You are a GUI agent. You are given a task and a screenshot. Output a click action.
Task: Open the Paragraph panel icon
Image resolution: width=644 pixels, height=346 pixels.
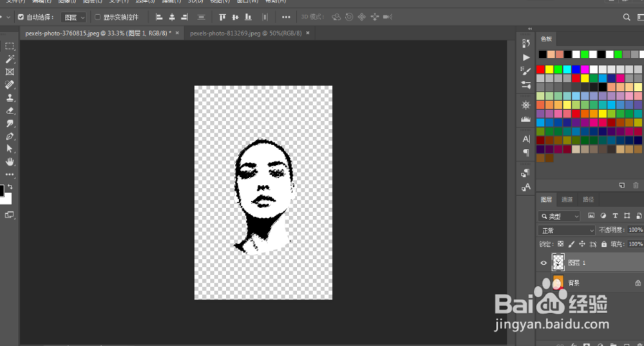pos(526,153)
